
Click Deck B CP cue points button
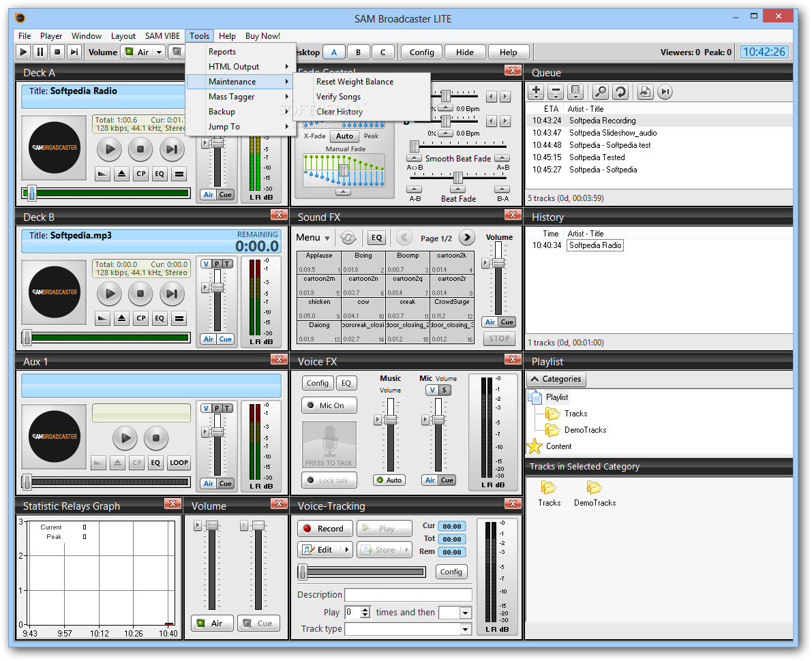point(141,318)
